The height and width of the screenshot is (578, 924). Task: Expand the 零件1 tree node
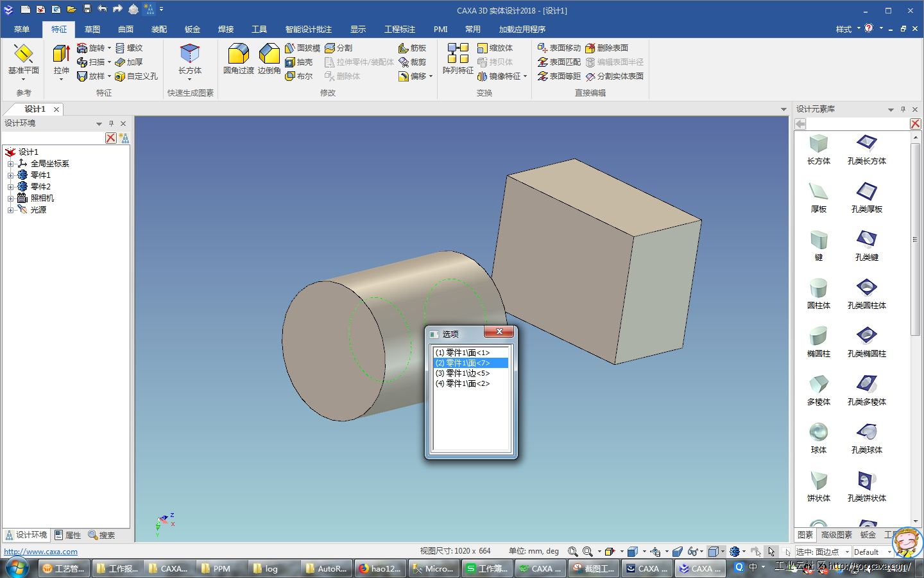point(10,175)
